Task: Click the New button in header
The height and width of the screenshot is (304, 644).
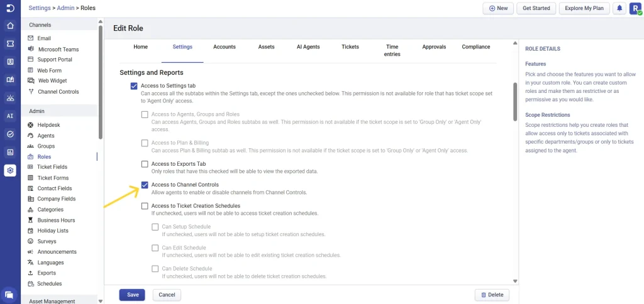Action: click(498, 8)
